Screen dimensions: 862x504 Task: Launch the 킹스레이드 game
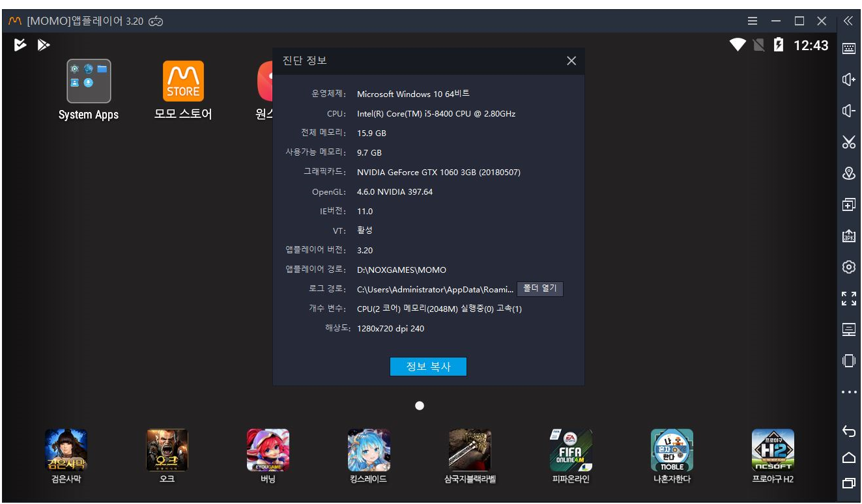(x=369, y=450)
